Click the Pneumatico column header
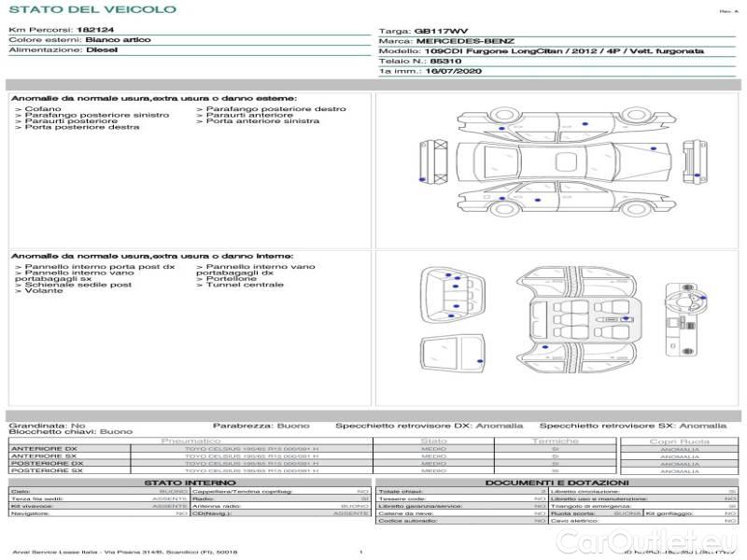The image size is (747, 560). tap(191, 441)
